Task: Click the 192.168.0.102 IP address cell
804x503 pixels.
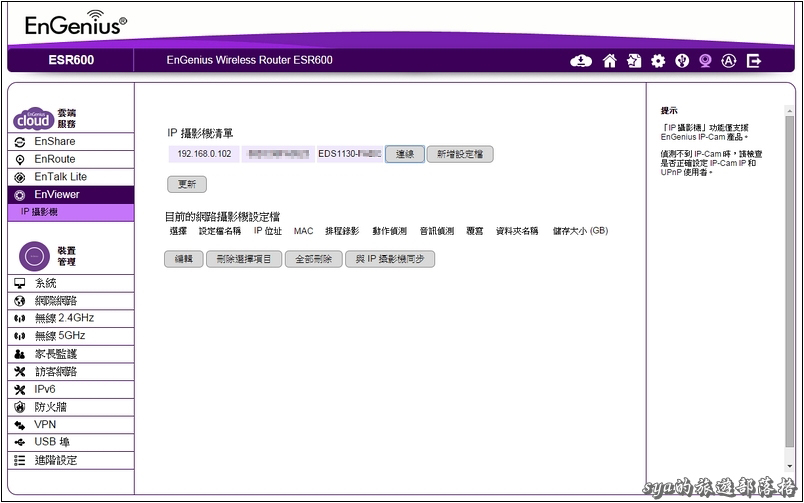Action: coord(204,154)
